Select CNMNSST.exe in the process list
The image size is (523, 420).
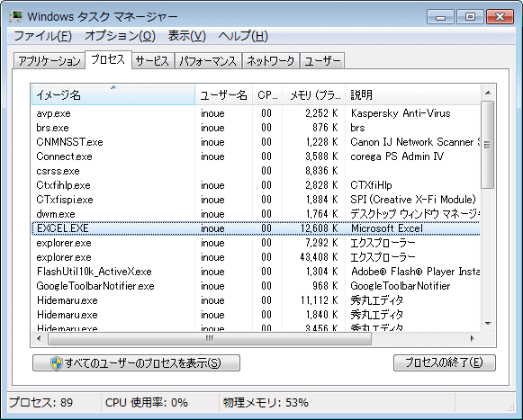click(x=256, y=142)
